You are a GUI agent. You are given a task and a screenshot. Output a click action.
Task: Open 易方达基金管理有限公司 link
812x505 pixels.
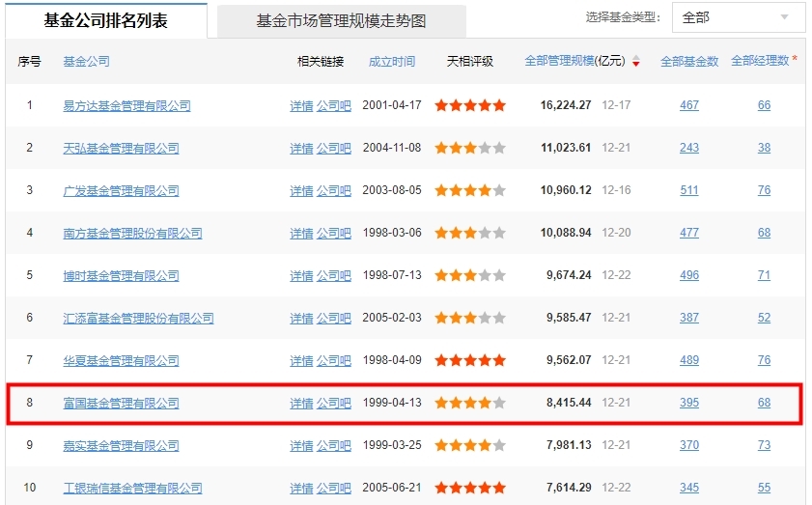[126, 105]
